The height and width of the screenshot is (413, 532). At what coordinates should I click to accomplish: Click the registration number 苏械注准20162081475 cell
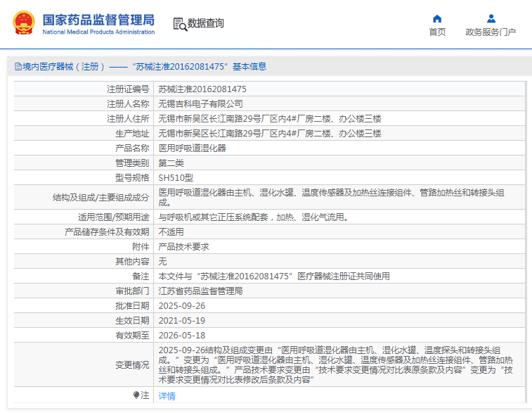[x=202, y=89]
